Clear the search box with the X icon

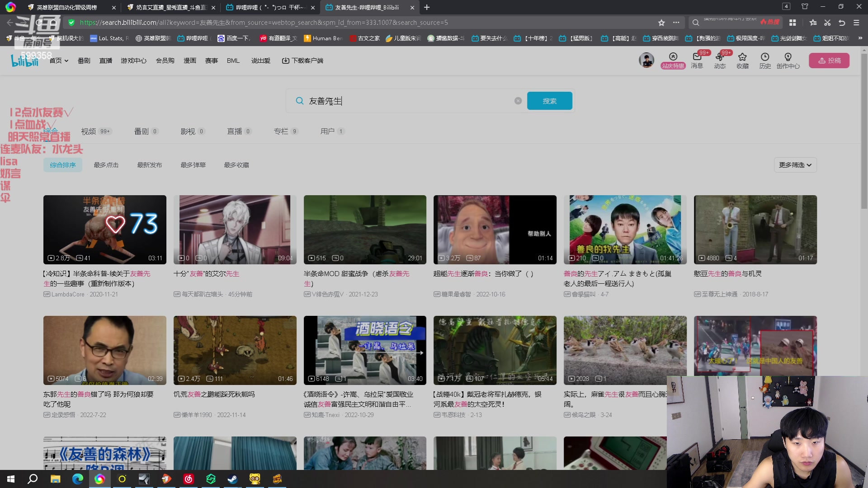point(518,101)
